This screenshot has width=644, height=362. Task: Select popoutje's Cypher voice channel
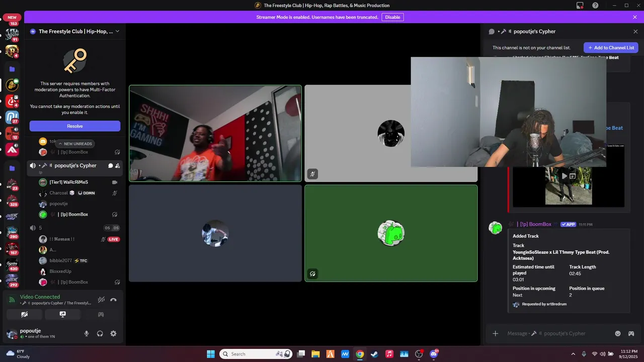74,167
